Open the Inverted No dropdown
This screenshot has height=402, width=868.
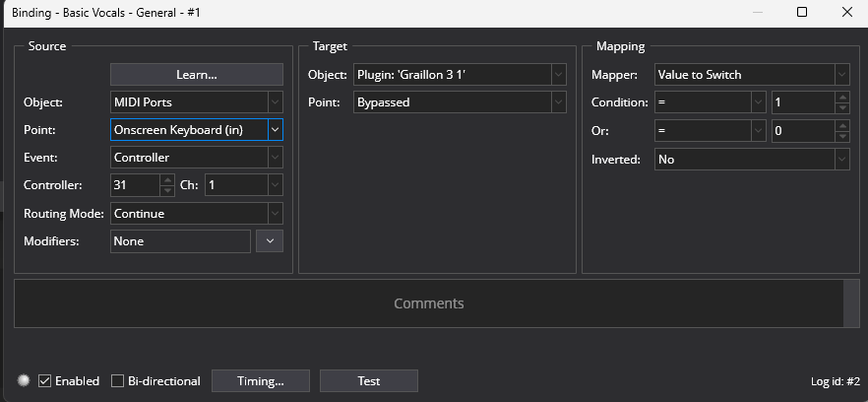click(x=752, y=160)
